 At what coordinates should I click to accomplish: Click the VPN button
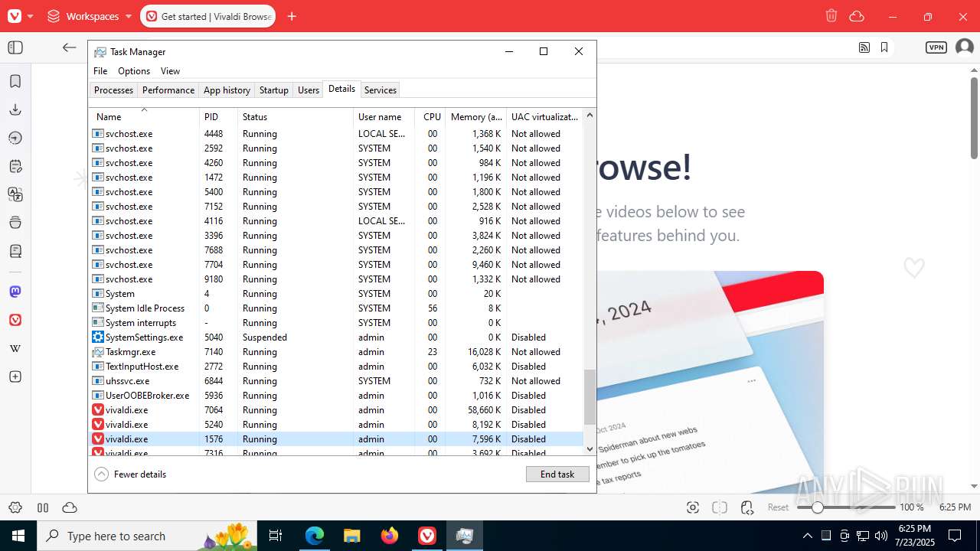pos(936,47)
